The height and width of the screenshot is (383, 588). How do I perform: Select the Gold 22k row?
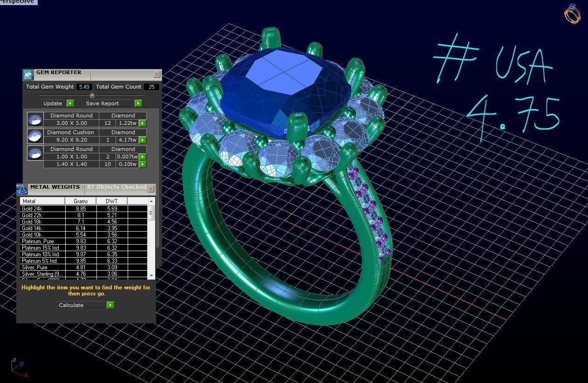[x=84, y=215]
